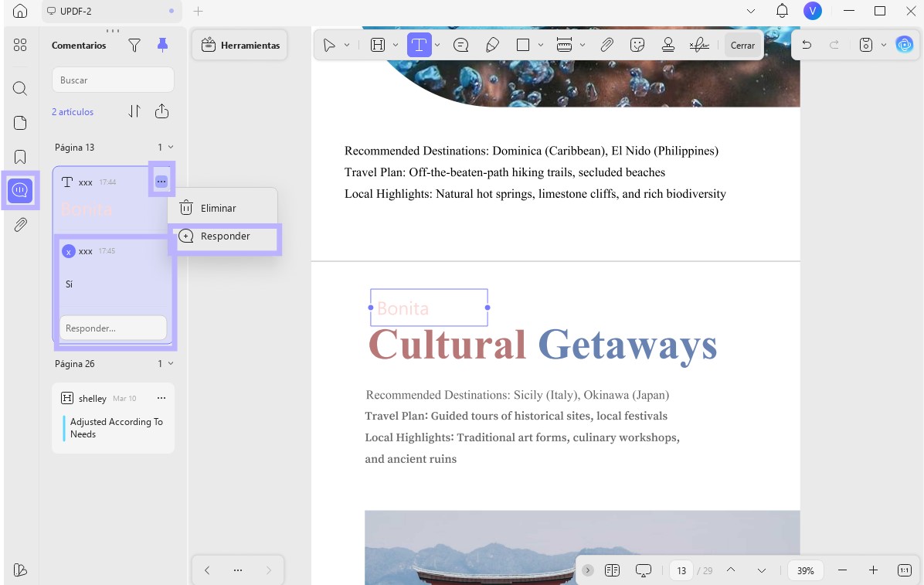Pin the Comments panel
The image size is (924, 585).
pos(162,46)
